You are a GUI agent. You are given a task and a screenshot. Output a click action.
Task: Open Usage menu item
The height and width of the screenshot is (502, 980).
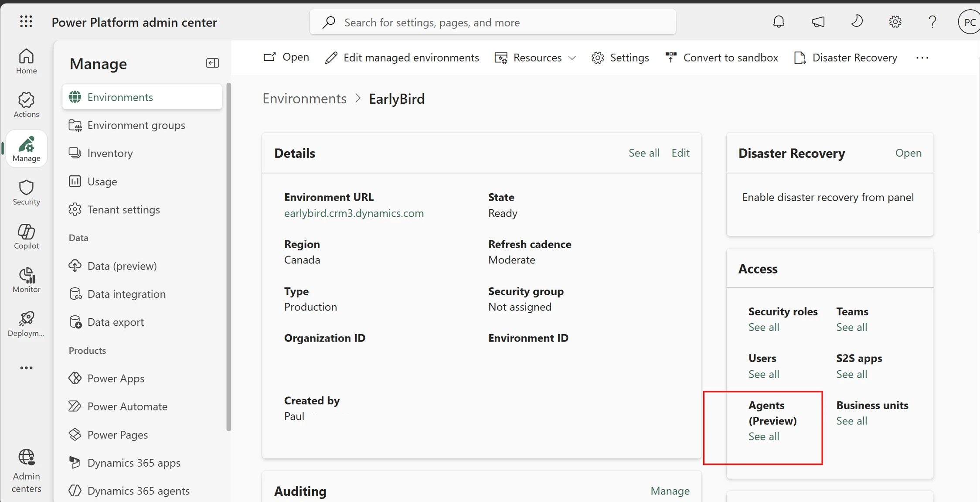142,181
